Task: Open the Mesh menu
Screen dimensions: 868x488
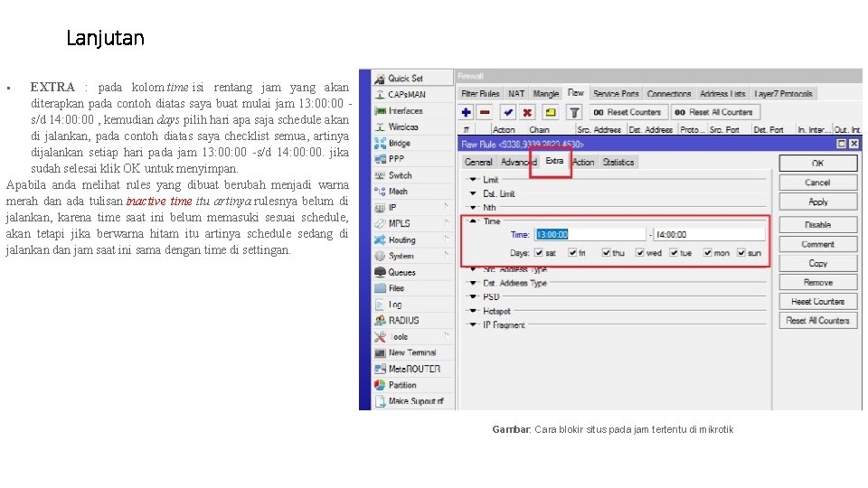Action: click(412, 191)
